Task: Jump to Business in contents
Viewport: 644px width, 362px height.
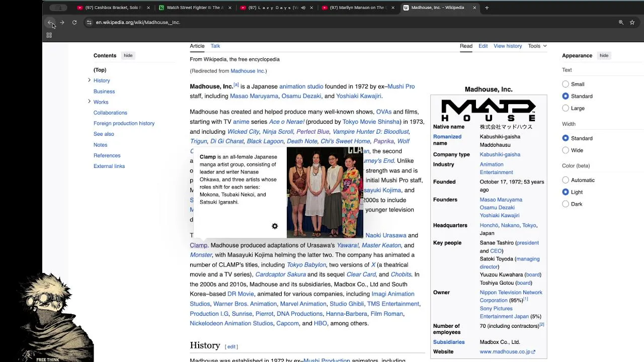Action: 104,92
